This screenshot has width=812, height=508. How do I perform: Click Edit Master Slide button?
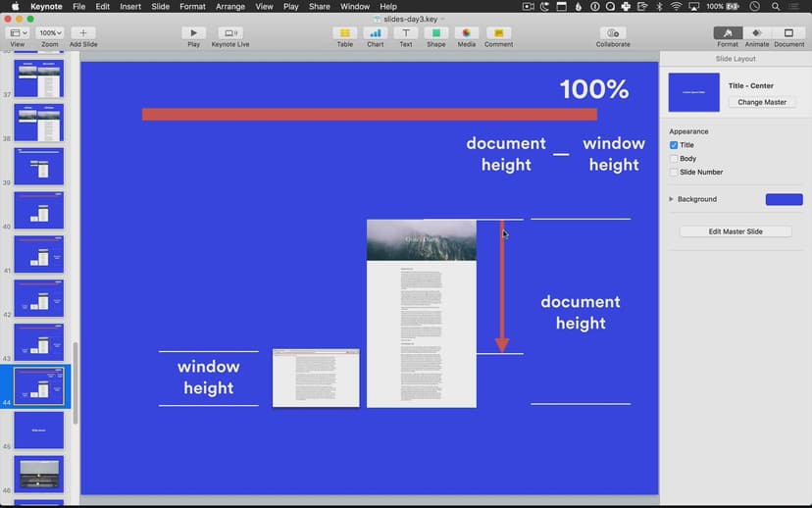coord(736,231)
